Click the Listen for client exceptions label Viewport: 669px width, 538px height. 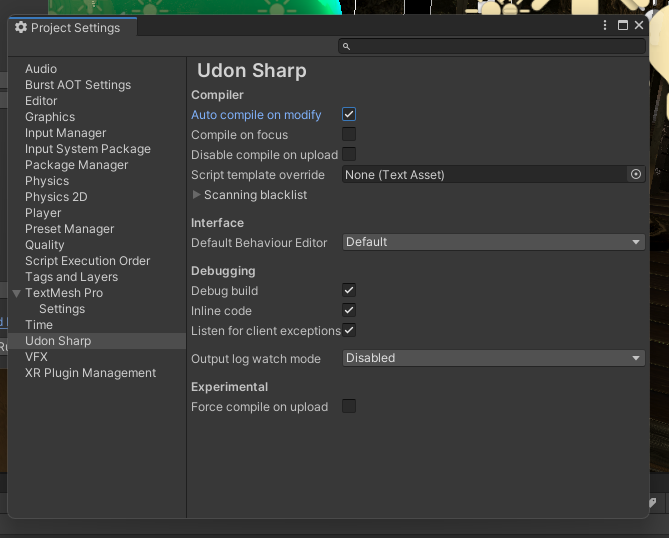pos(266,331)
